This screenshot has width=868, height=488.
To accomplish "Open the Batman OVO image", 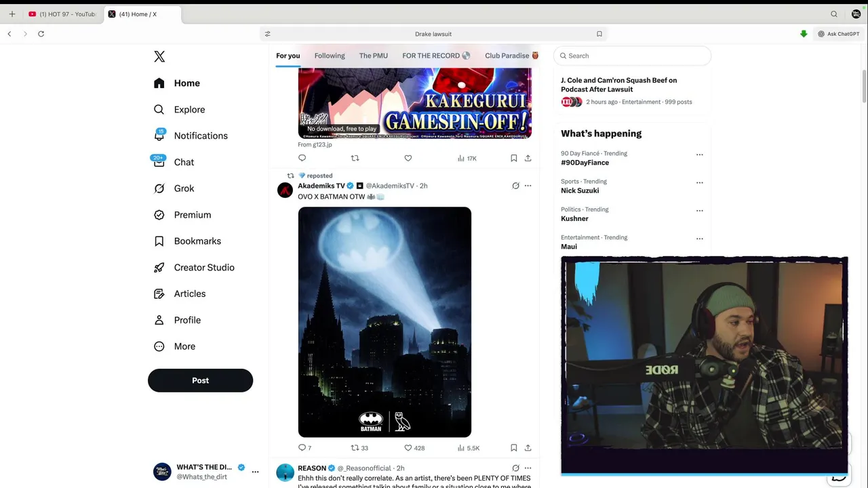I will click(x=384, y=322).
